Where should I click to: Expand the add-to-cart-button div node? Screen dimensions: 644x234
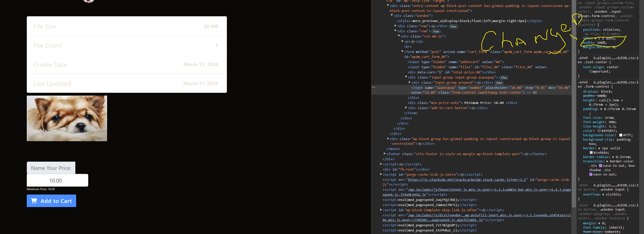(406, 107)
